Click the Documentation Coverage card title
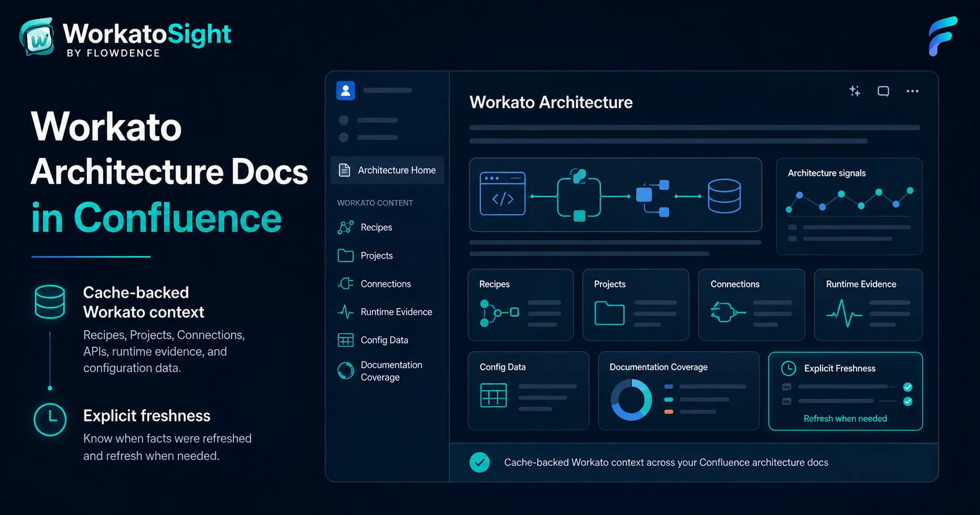Screen dimensions: 980x515 (x=658, y=367)
